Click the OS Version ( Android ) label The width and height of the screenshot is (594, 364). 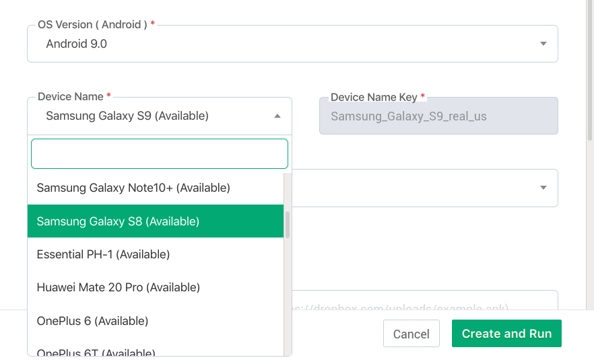coord(92,25)
